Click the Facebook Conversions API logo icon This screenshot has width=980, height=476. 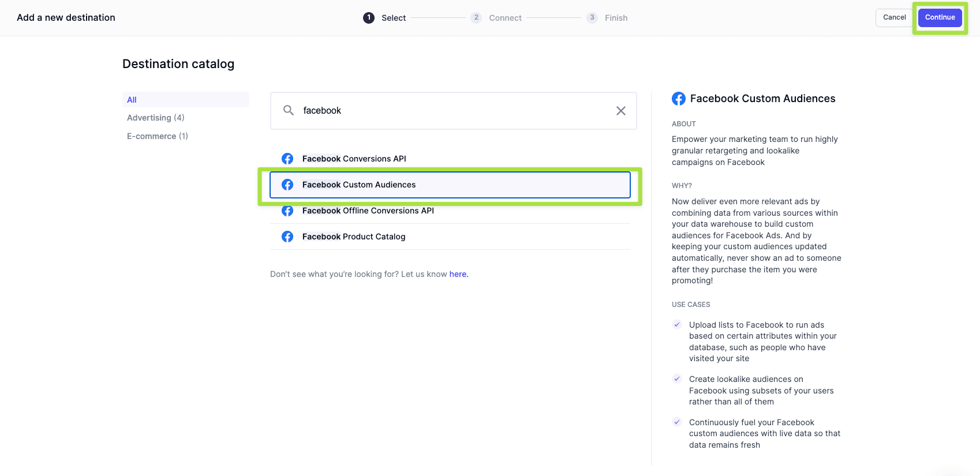tap(287, 159)
